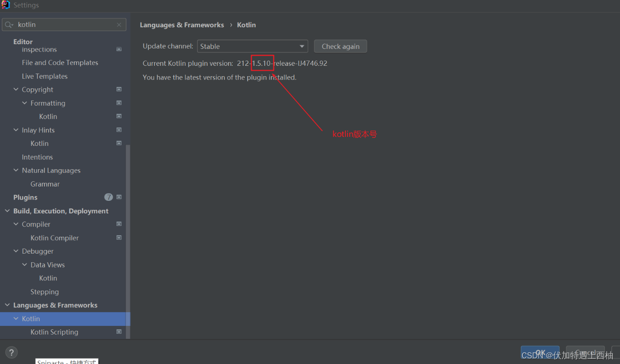The image size is (620, 364).
Task: Open the help question mark button
Action: (12, 352)
